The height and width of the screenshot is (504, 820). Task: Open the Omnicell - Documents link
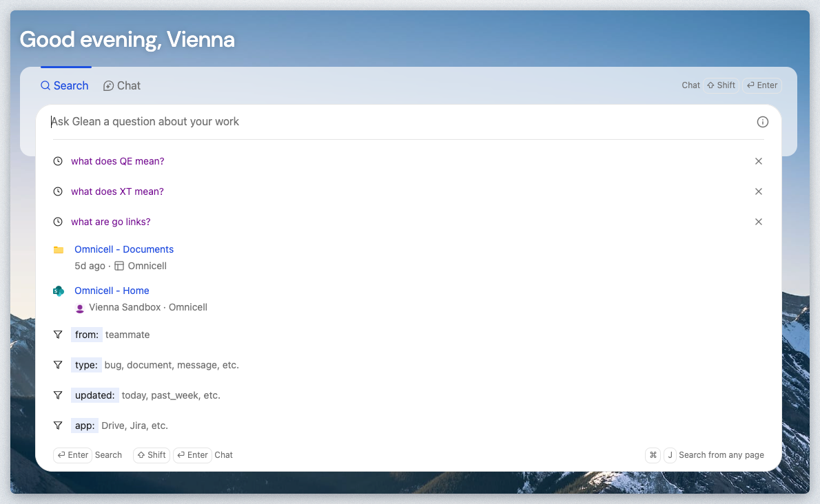(124, 249)
